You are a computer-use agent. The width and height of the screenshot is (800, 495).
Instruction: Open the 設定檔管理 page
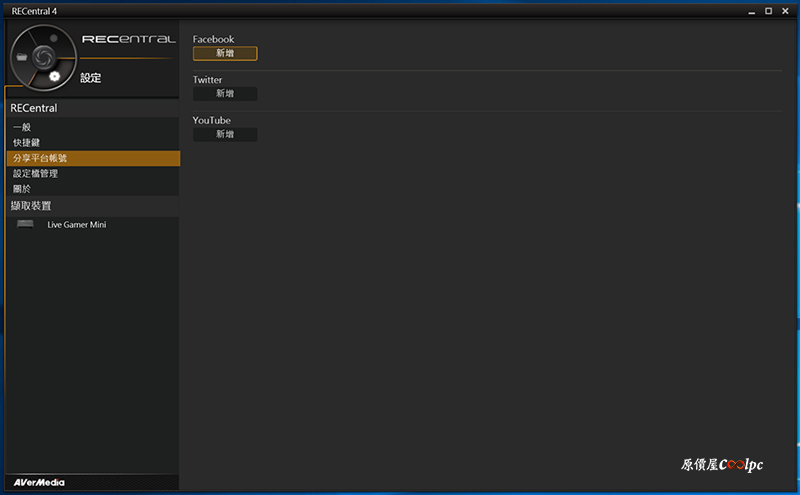coord(92,174)
